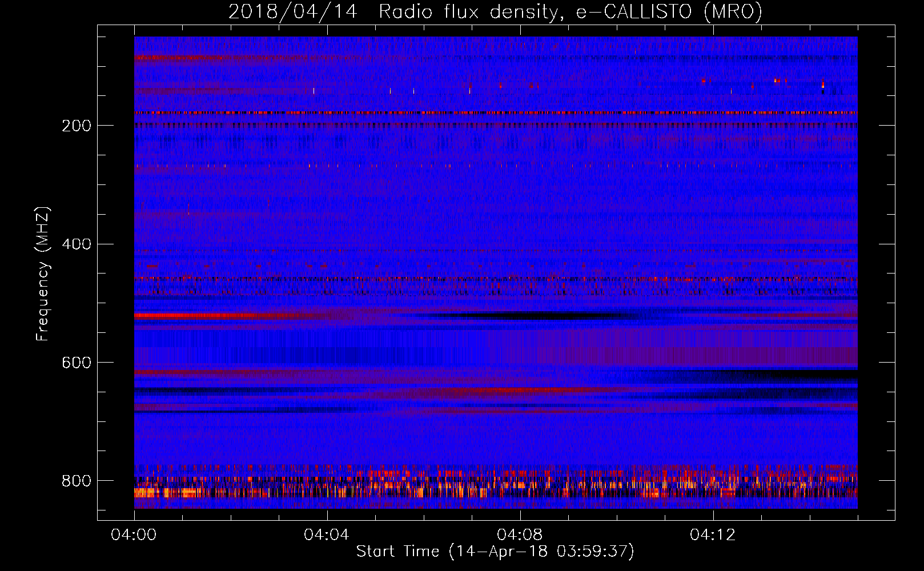The height and width of the screenshot is (571, 924).
Task: Click the "600" frequency tick label
Action: pos(77,363)
